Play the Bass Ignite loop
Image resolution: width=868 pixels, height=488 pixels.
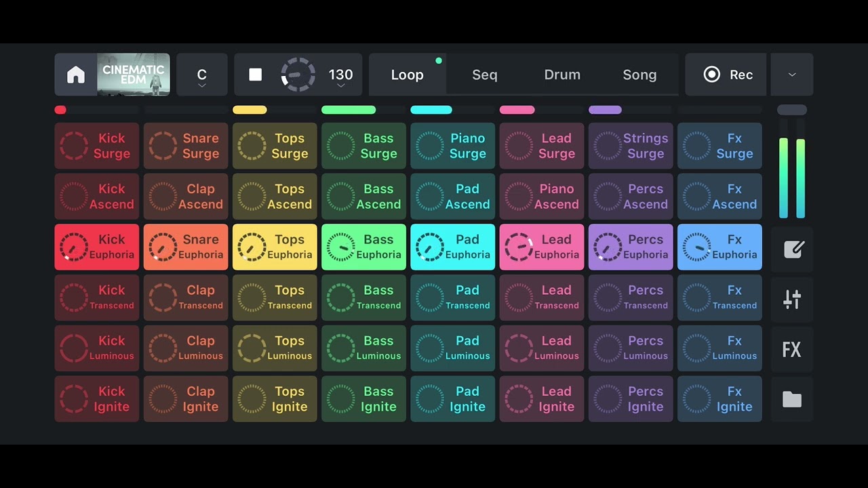pos(363,399)
